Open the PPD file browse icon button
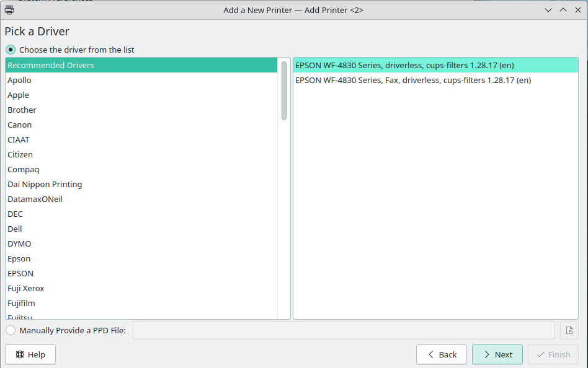588x368 pixels. point(569,331)
